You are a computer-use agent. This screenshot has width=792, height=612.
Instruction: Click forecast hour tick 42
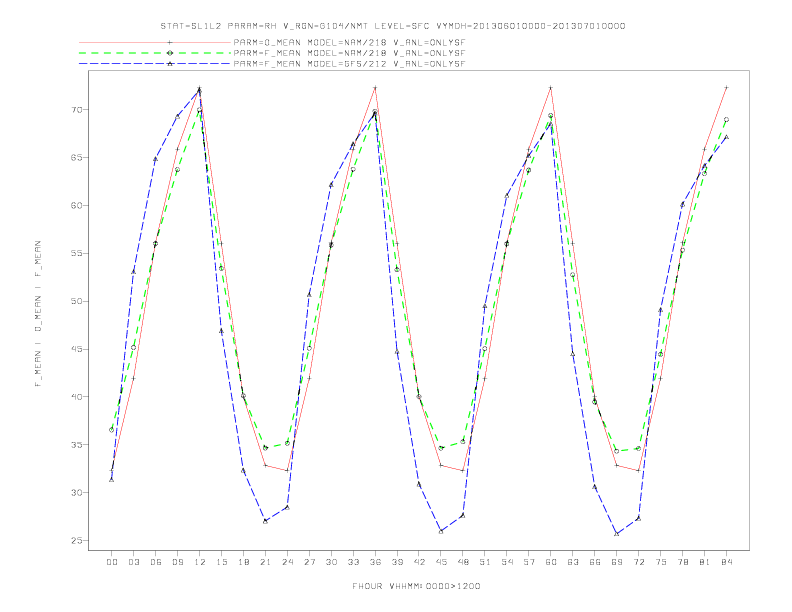[x=419, y=562]
